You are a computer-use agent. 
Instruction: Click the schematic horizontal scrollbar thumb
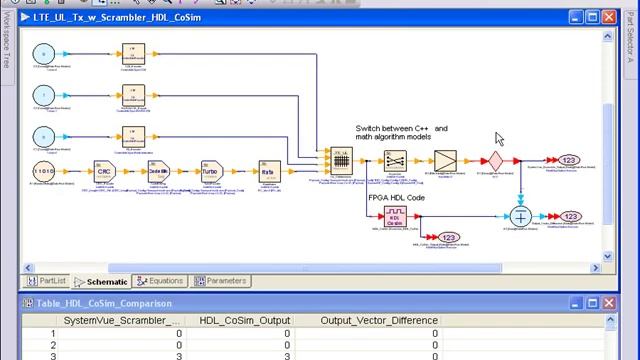305,268
